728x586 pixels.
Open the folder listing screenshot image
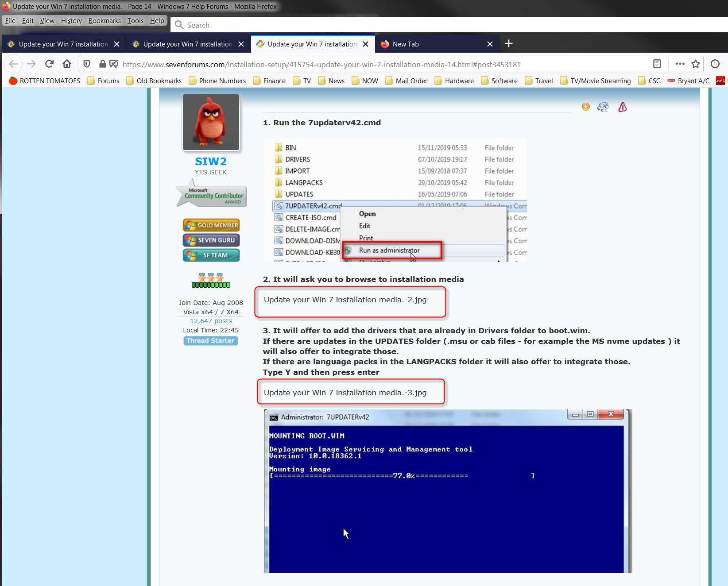point(395,200)
